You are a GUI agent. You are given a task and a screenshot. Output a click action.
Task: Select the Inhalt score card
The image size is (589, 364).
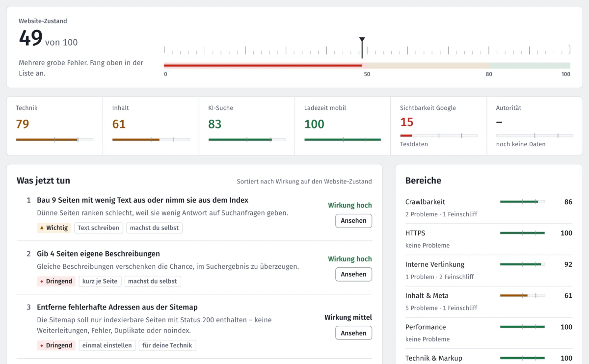151,126
